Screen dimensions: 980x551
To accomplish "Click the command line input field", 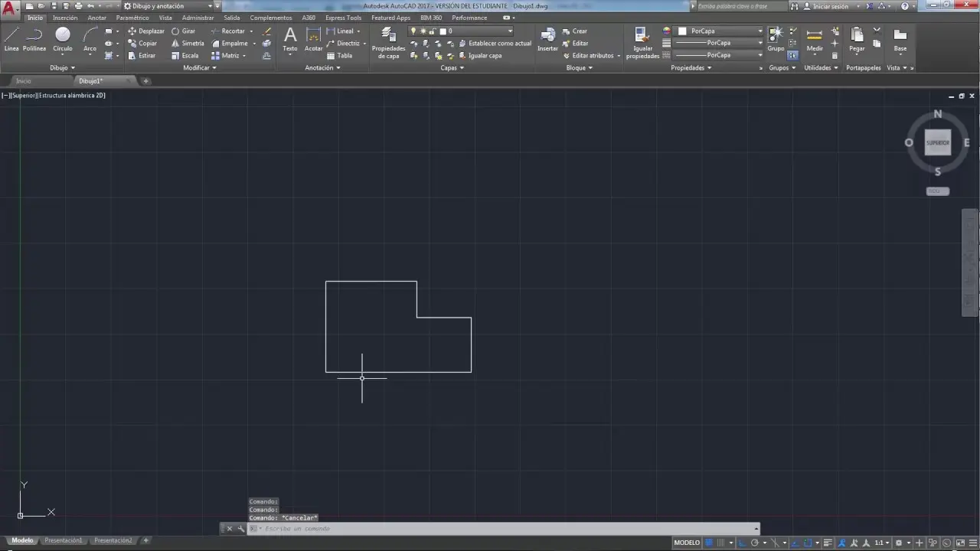I will coord(505,529).
